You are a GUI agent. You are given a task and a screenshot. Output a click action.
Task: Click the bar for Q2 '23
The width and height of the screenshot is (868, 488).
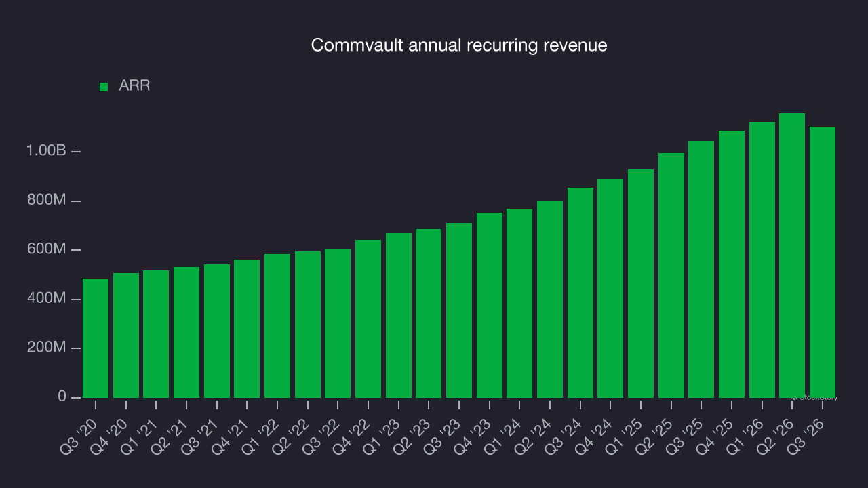(x=429, y=313)
